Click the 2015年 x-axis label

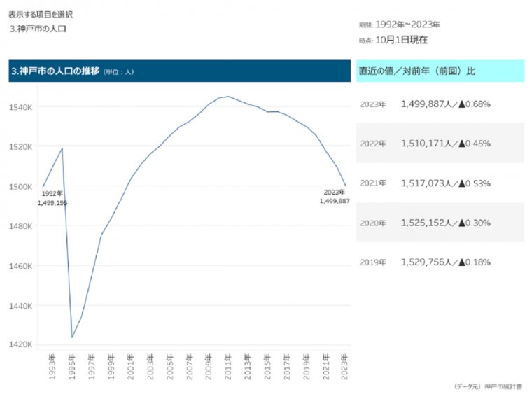click(267, 367)
